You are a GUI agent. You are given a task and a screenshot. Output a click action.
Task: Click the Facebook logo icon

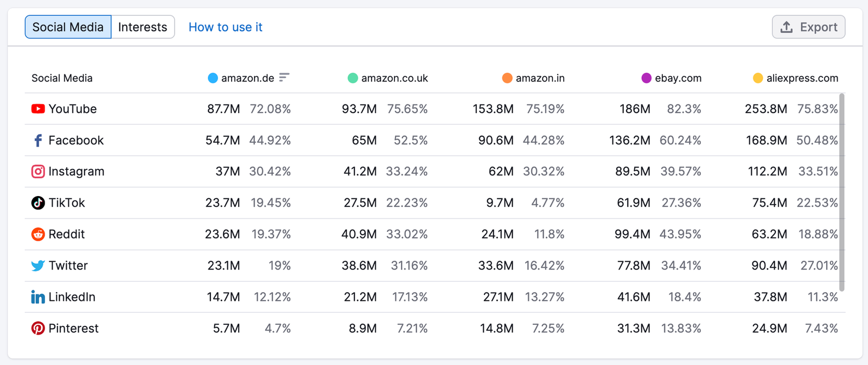(38, 141)
